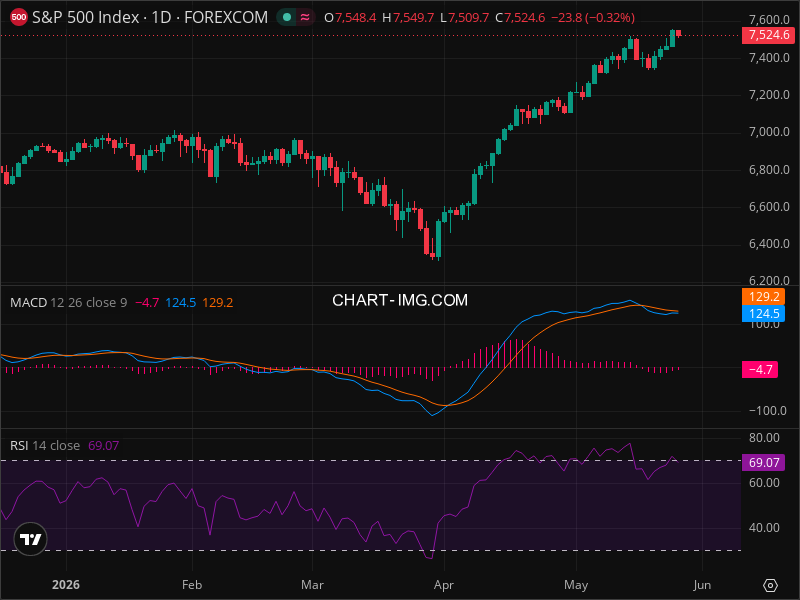Click RSI parameters 14 close
Screen dimensions: 800x600
pos(56,446)
